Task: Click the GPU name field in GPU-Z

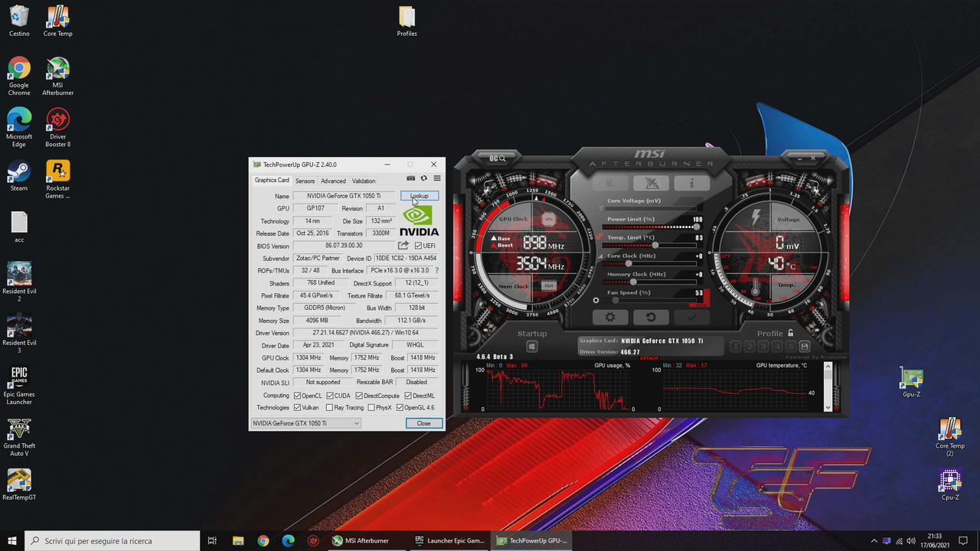Action: [x=344, y=196]
